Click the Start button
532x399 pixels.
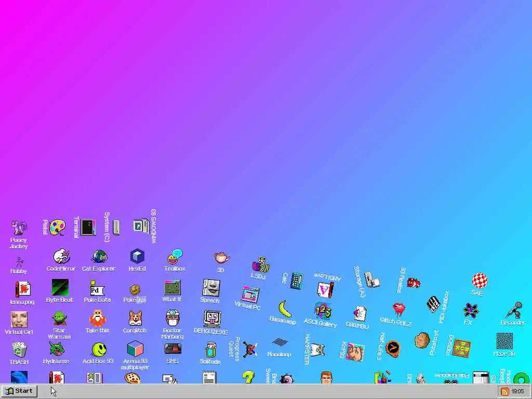(x=19, y=391)
